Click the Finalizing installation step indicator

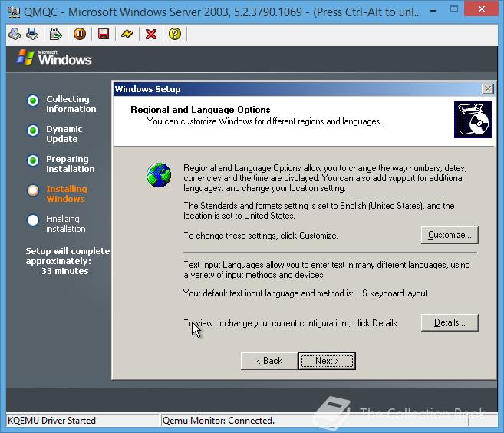click(33, 220)
